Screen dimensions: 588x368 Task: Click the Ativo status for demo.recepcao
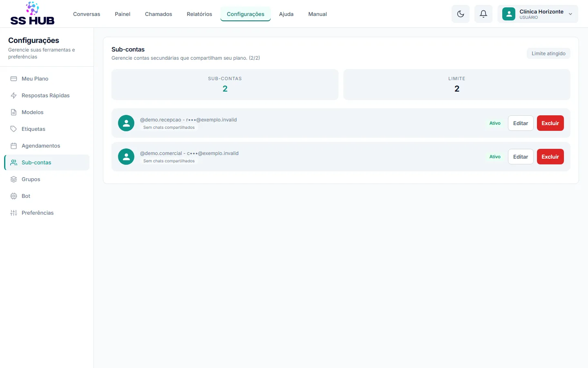(x=495, y=123)
